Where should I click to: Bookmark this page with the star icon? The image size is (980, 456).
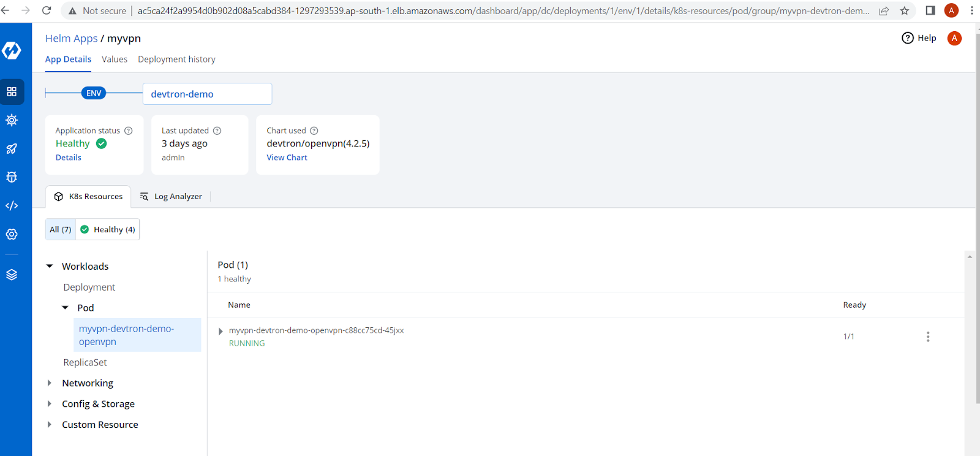pyautogui.click(x=905, y=10)
